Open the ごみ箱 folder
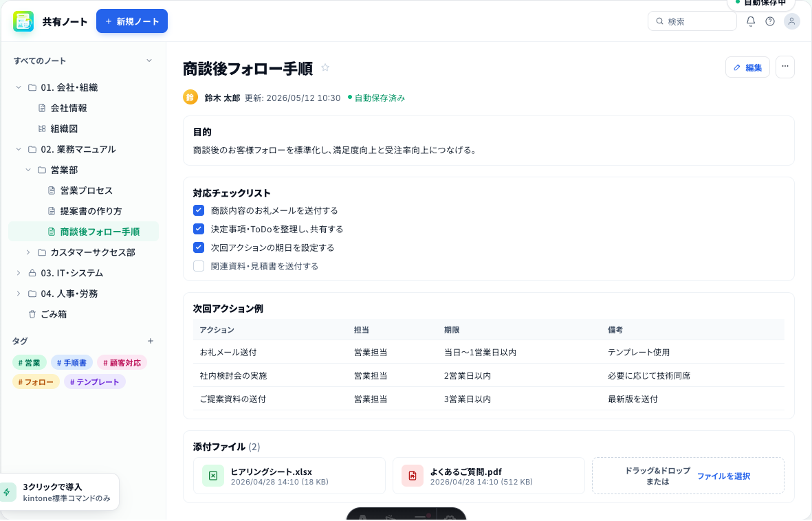 (54, 314)
